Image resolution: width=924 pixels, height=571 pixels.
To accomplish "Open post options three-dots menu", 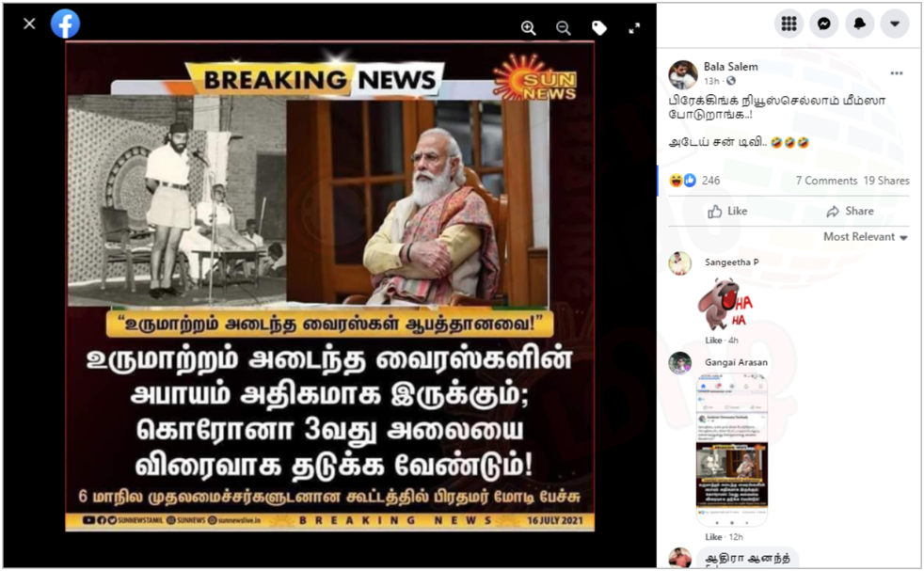I will point(897,73).
